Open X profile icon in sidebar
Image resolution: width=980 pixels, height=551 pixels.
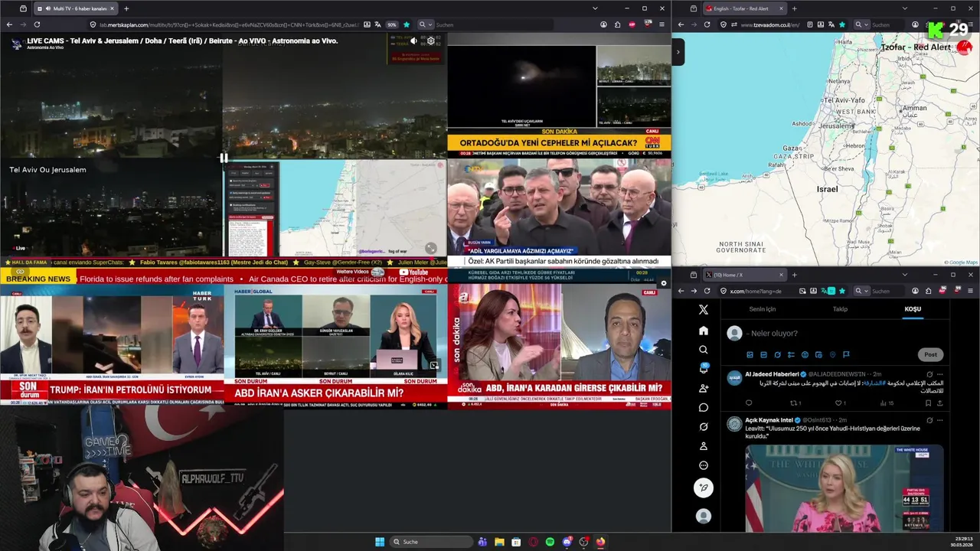coord(704,446)
